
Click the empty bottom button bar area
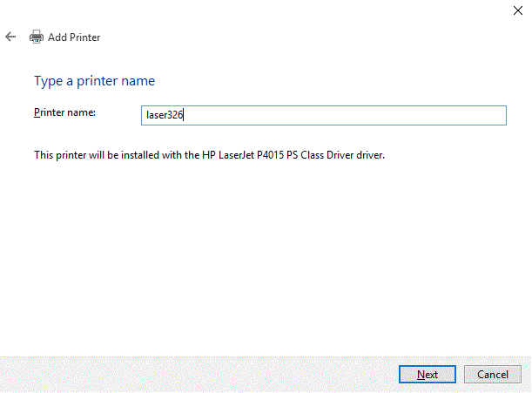point(192,375)
